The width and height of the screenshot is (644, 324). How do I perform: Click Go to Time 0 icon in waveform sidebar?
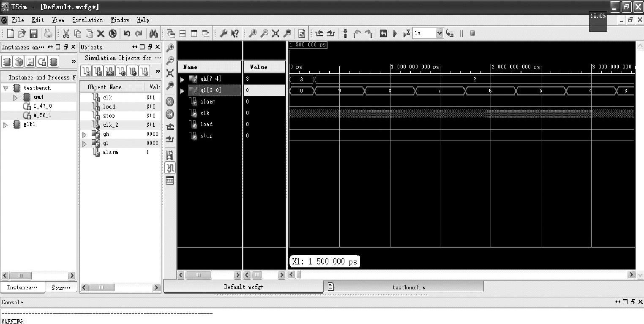(x=170, y=102)
